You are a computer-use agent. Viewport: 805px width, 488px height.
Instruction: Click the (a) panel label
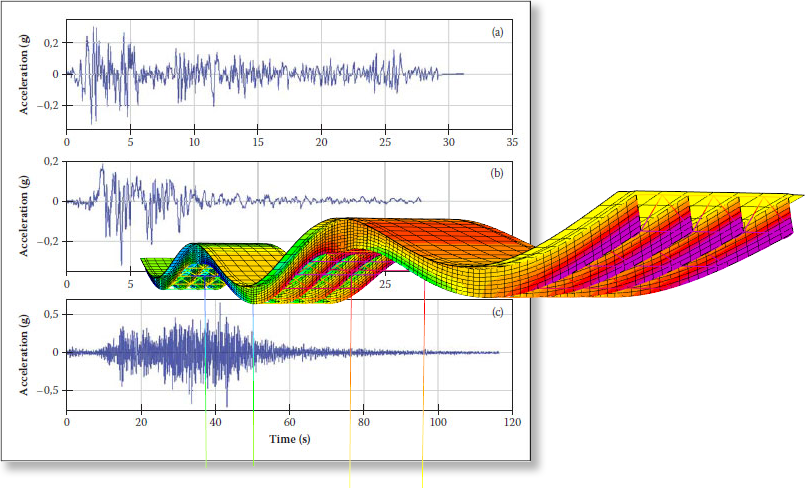click(x=497, y=33)
